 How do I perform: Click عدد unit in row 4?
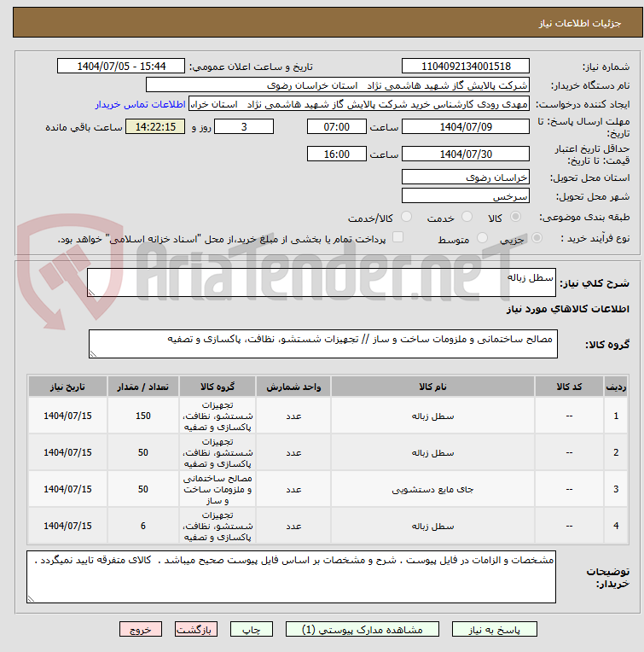click(293, 526)
